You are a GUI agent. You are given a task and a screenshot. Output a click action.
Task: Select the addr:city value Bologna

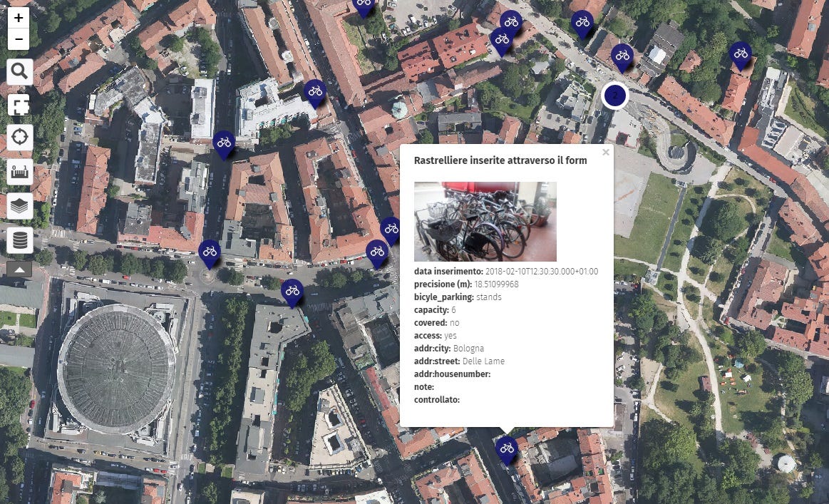click(x=468, y=349)
